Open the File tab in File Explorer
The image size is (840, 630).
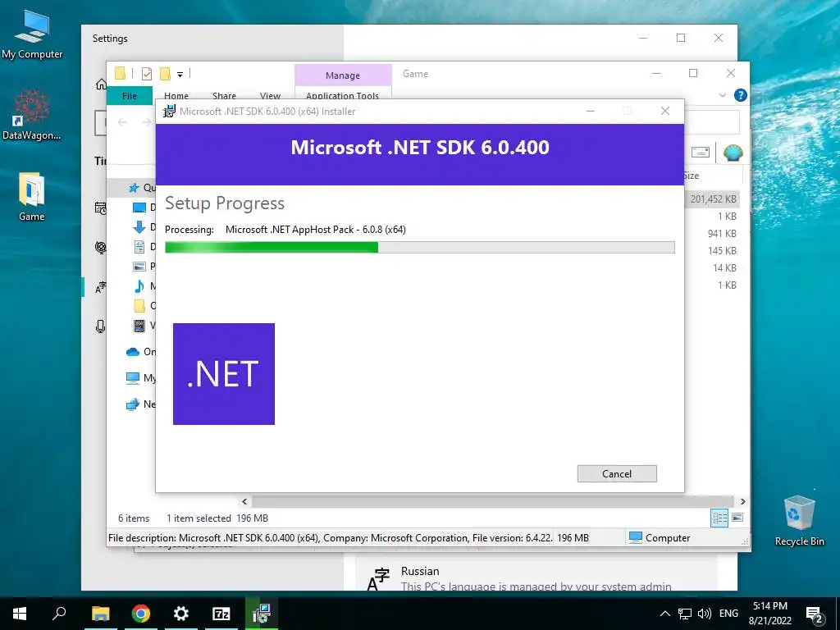tap(129, 95)
